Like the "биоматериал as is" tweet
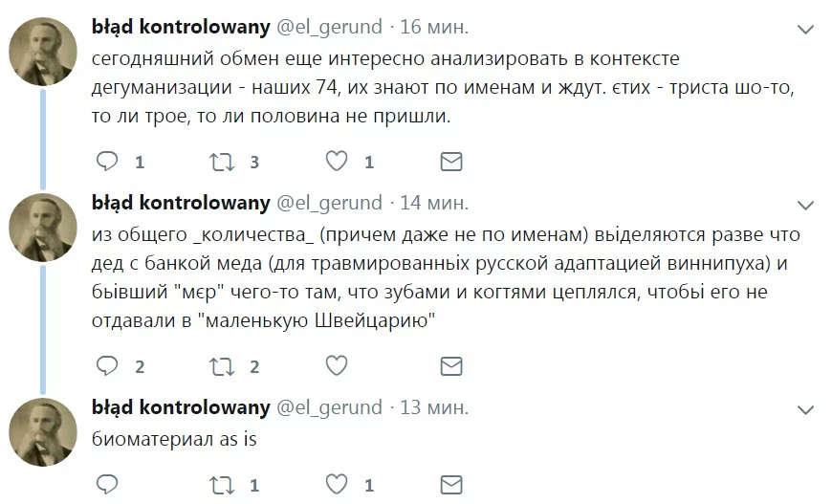Image resolution: width=832 pixels, height=504 pixels. [x=337, y=485]
